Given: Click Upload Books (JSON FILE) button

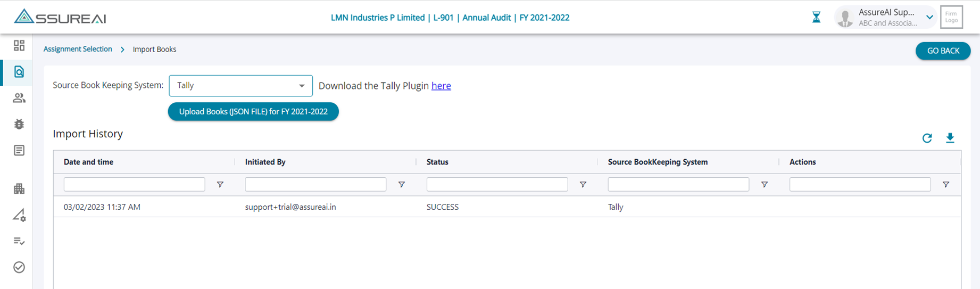Looking at the screenshot, I should coord(253,112).
